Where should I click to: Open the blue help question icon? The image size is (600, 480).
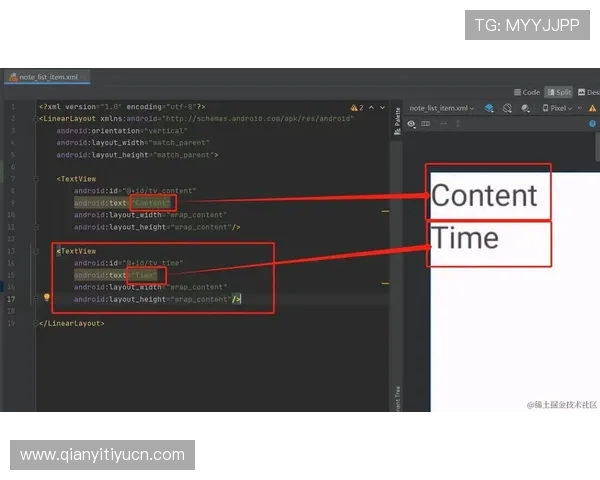(x=592, y=124)
